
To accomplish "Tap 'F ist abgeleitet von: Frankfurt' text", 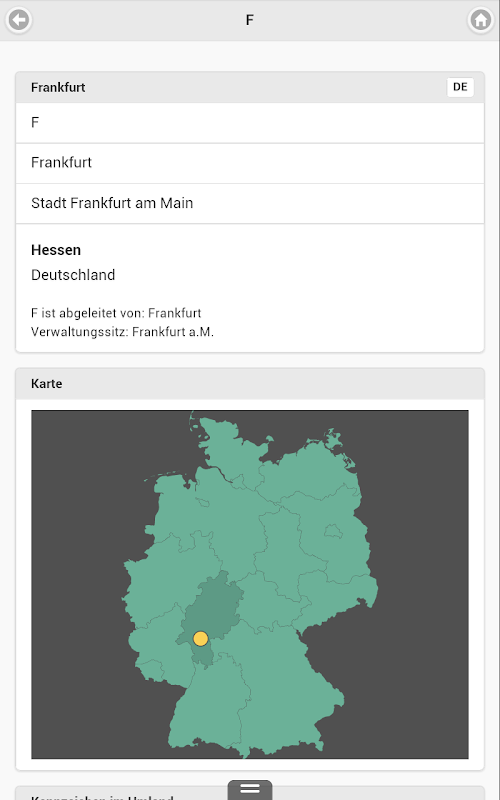I will 116,313.
